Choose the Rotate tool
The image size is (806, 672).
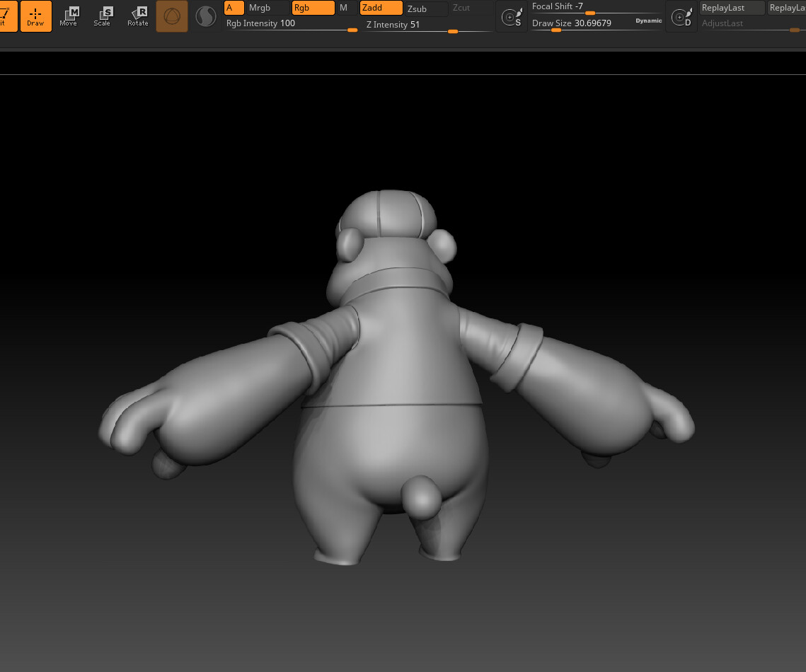[138, 16]
